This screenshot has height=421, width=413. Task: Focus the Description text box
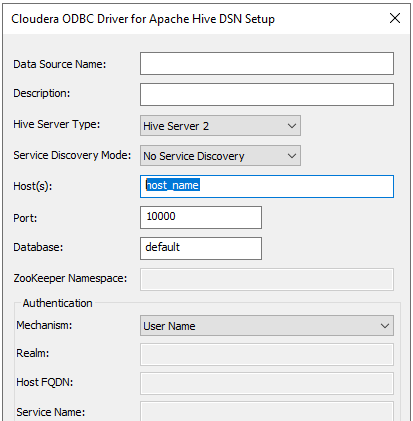pyautogui.click(x=267, y=95)
